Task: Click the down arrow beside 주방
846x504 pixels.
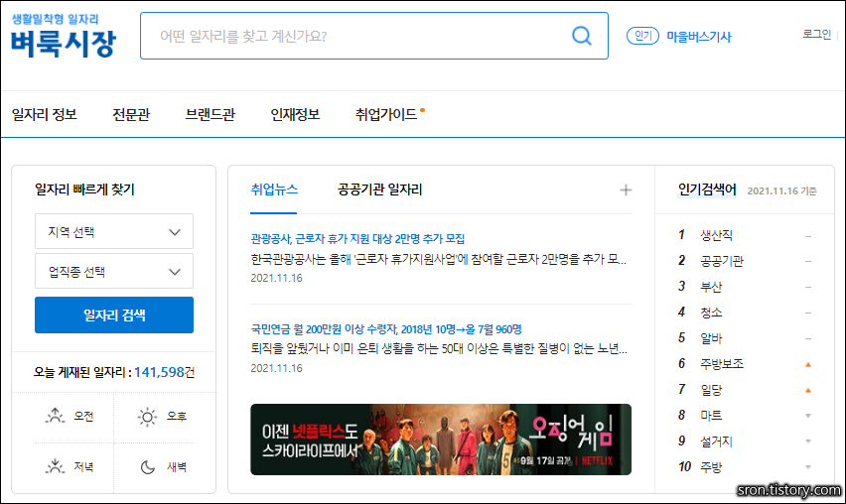Action: 808,467
